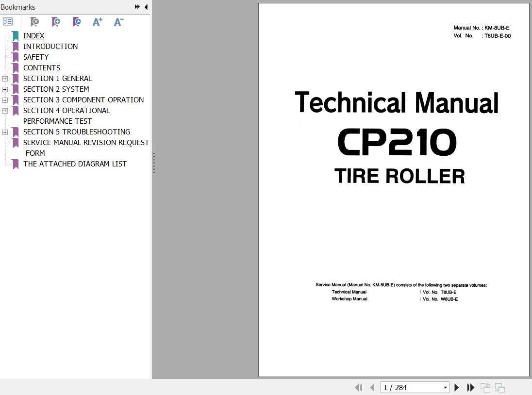This screenshot has height=395, width=532.
Task: Open the bookmarks options menu icon
Action: pyautogui.click(x=7, y=22)
